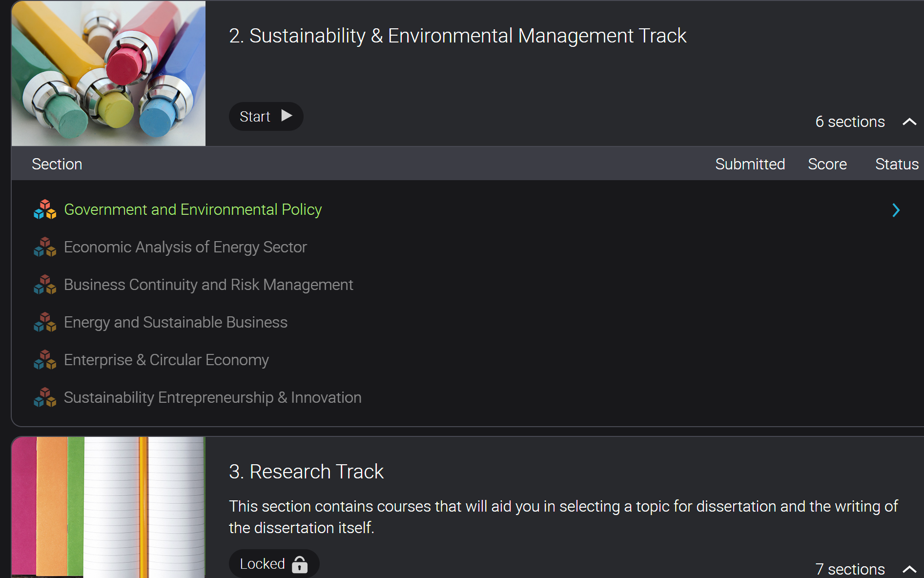
Task: Click the cube icon beside Economic Analysis of Energy Sector
Action: click(45, 247)
